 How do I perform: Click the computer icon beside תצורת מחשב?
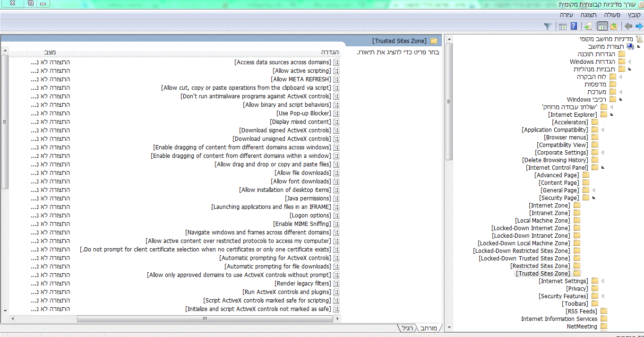tap(630, 47)
